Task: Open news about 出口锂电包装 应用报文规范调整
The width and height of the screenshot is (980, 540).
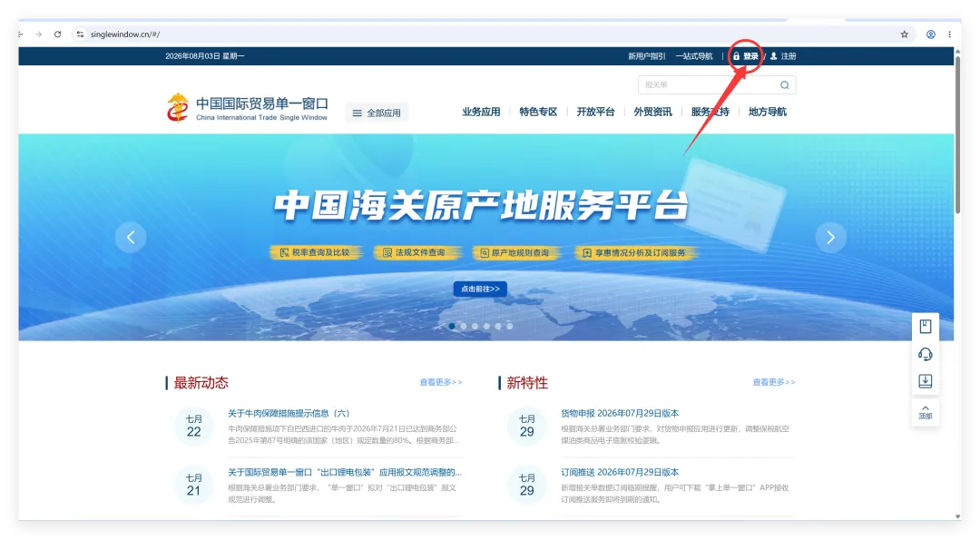Action: pyautogui.click(x=345, y=472)
